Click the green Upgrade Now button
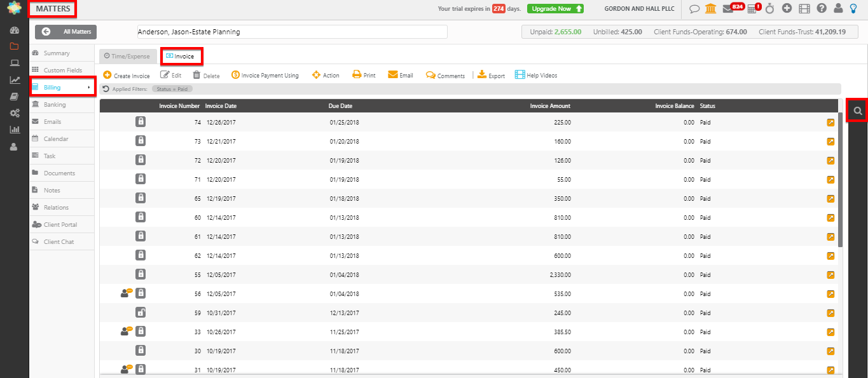Image resolution: width=868 pixels, height=378 pixels. tap(555, 9)
